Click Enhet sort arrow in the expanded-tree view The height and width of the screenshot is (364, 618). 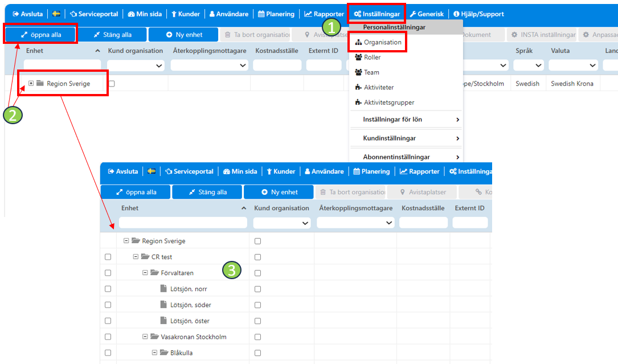click(x=244, y=208)
